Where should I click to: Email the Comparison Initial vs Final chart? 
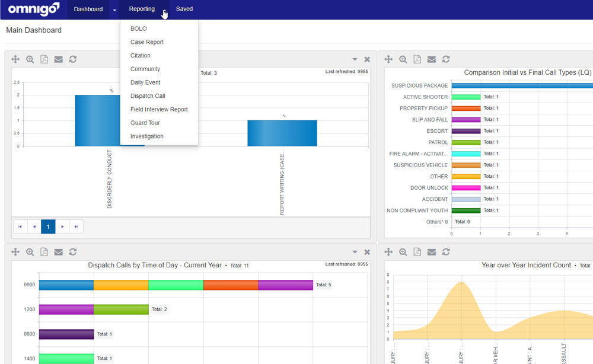431,59
